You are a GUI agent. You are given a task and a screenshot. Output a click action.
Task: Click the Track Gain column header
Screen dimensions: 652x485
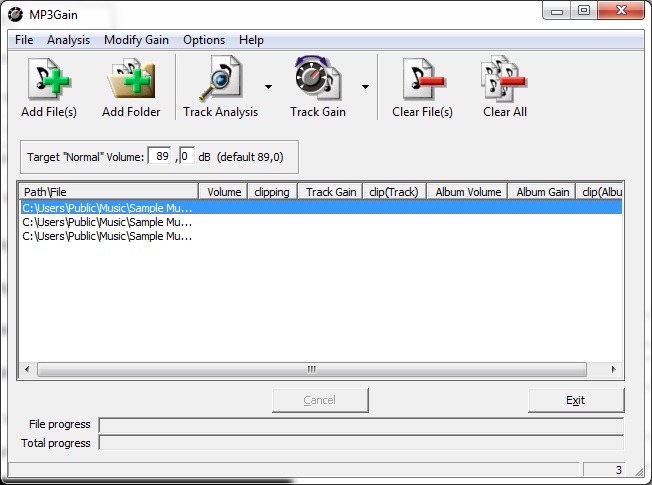[x=330, y=192]
